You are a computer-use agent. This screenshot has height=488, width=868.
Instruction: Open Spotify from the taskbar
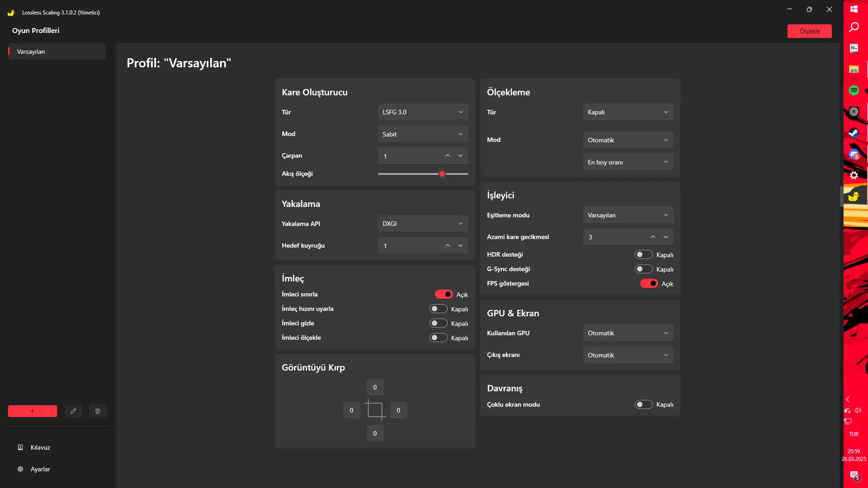[x=854, y=90]
